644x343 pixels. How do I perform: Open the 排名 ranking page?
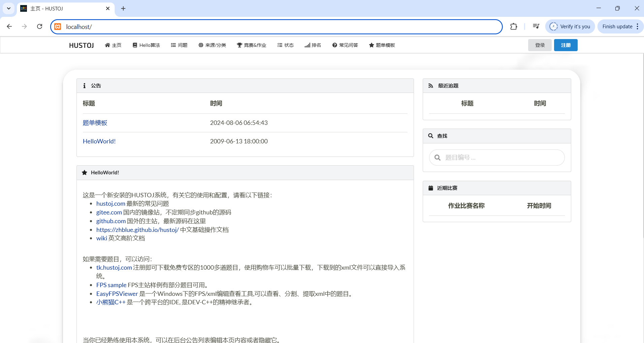pyautogui.click(x=313, y=45)
